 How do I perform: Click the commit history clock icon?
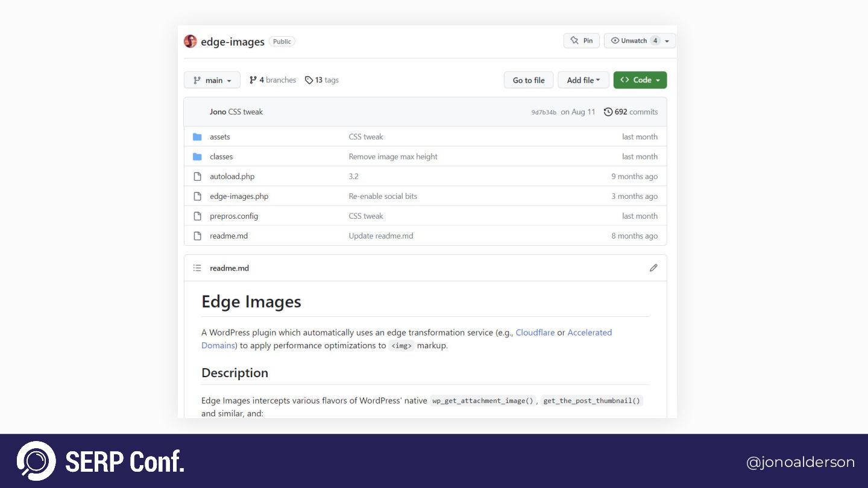[x=608, y=112]
